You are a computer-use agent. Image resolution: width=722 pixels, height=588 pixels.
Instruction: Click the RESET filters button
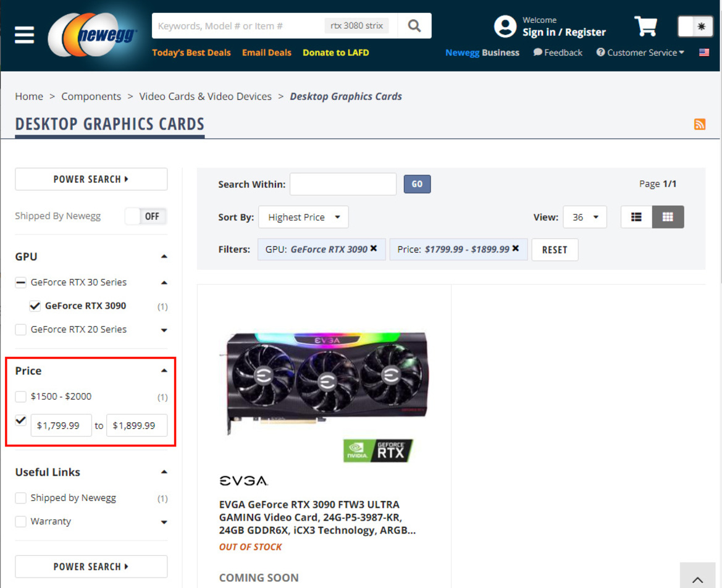point(555,250)
